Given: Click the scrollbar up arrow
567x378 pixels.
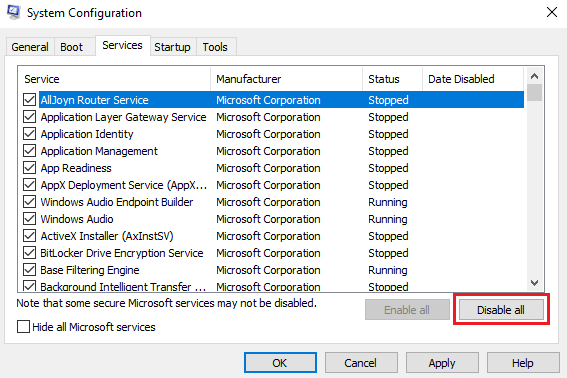Looking at the screenshot, I should tap(534, 76).
